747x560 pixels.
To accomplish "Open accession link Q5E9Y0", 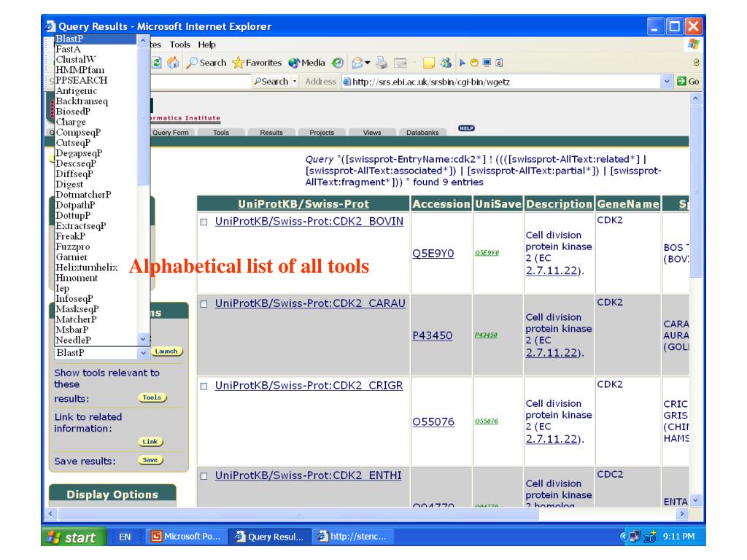I will coord(433,253).
